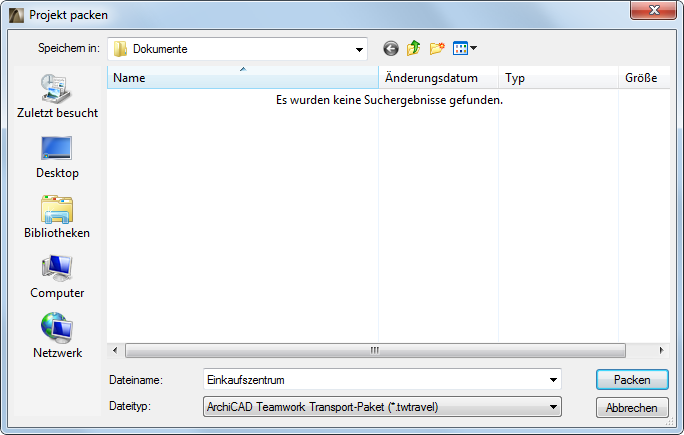Click the scrollbar left arrow
The height and width of the screenshot is (435, 684).
[115, 350]
